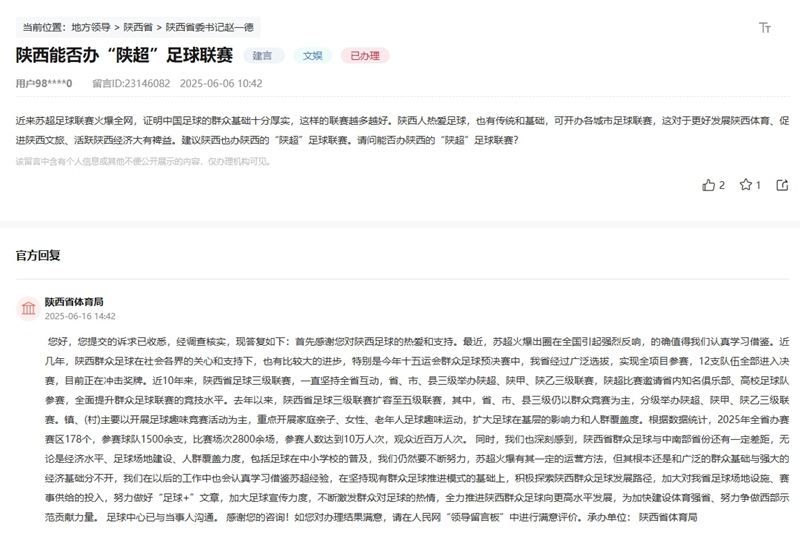Open 陕西省委书记赵一德 breadcrumb link
The height and width of the screenshot is (536, 800).
click(x=209, y=28)
